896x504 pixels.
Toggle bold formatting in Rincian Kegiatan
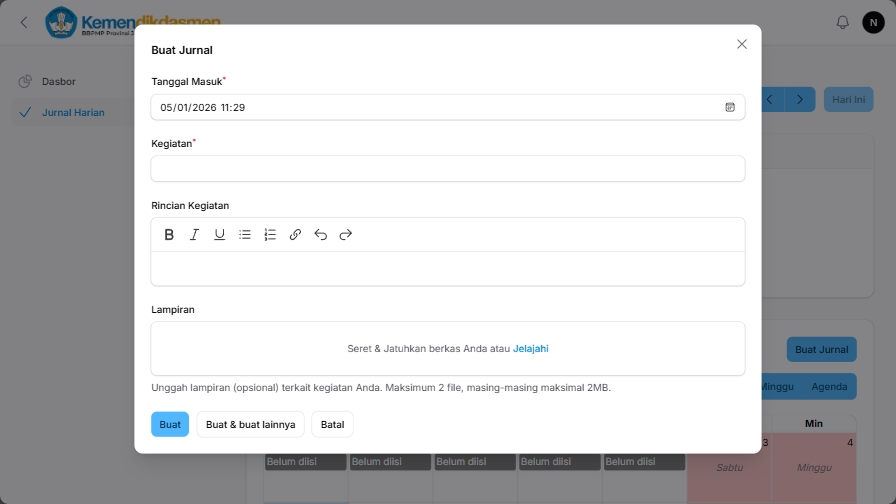169,235
